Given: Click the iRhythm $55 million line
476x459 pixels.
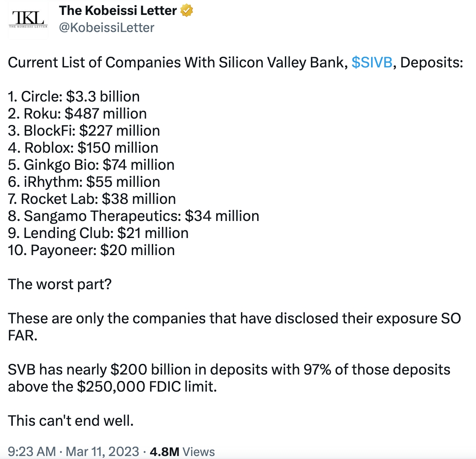Looking at the screenshot, I should pyautogui.click(x=84, y=182).
